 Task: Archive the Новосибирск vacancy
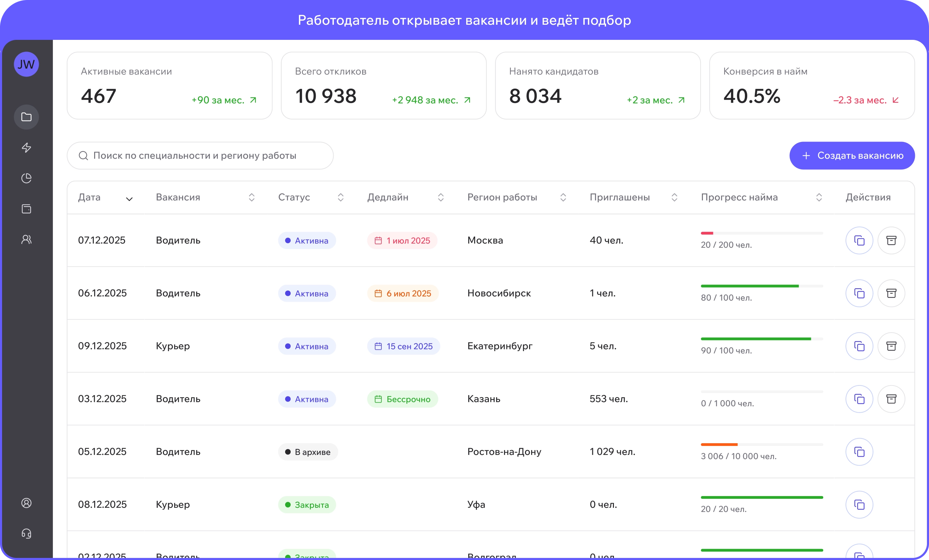click(891, 293)
